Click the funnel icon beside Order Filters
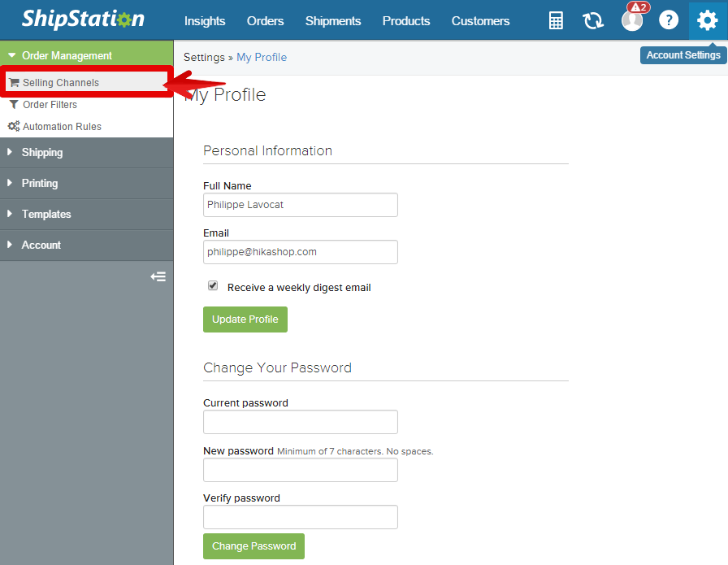Image resolution: width=728 pixels, height=565 pixels. tap(14, 105)
